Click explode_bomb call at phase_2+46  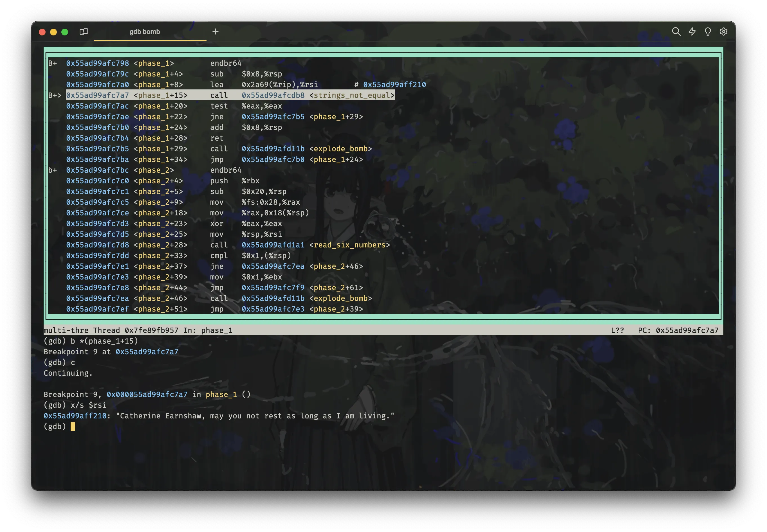[x=291, y=298]
